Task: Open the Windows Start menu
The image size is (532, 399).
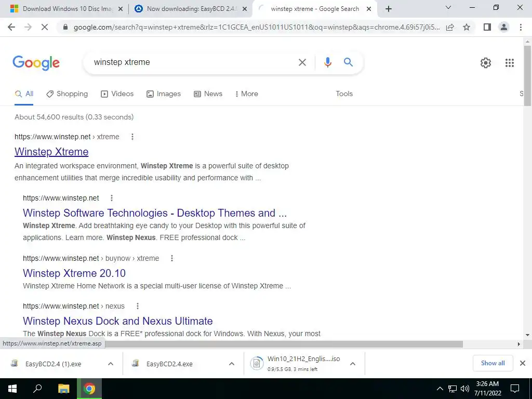Action: coord(12,389)
